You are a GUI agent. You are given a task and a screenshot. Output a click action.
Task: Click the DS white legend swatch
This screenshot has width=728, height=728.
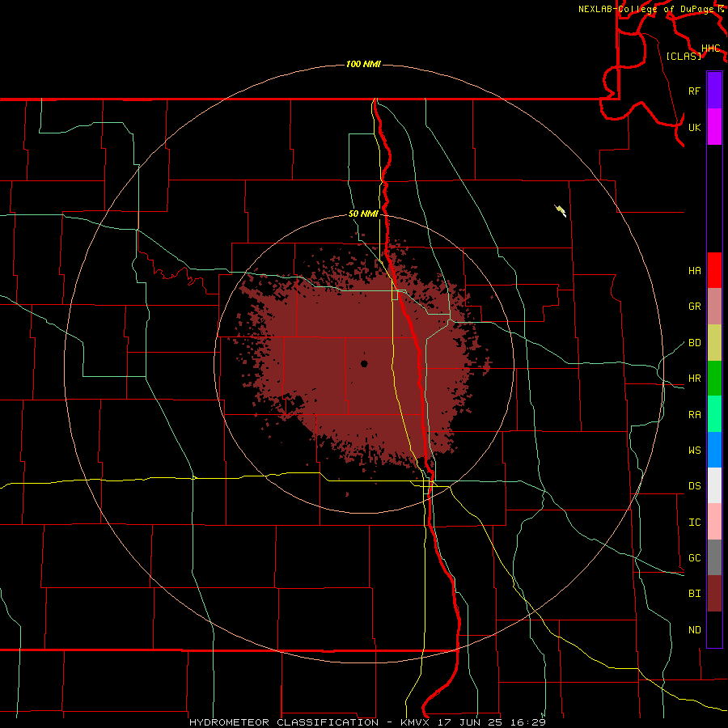click(714, 485)
